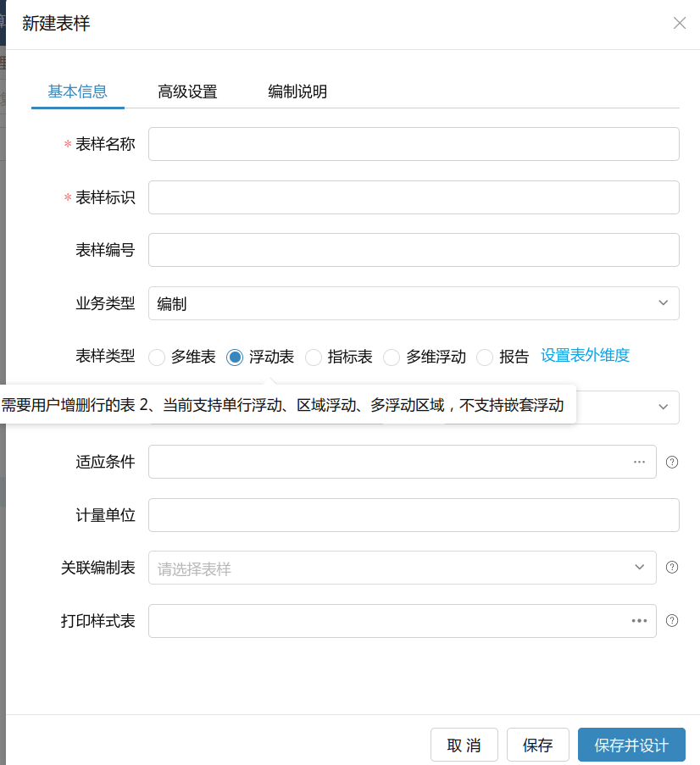The image size is (700, 765).
Task: Expand the dropdown partly hidden behind tooltip
Action: click(x=663, y=407)
